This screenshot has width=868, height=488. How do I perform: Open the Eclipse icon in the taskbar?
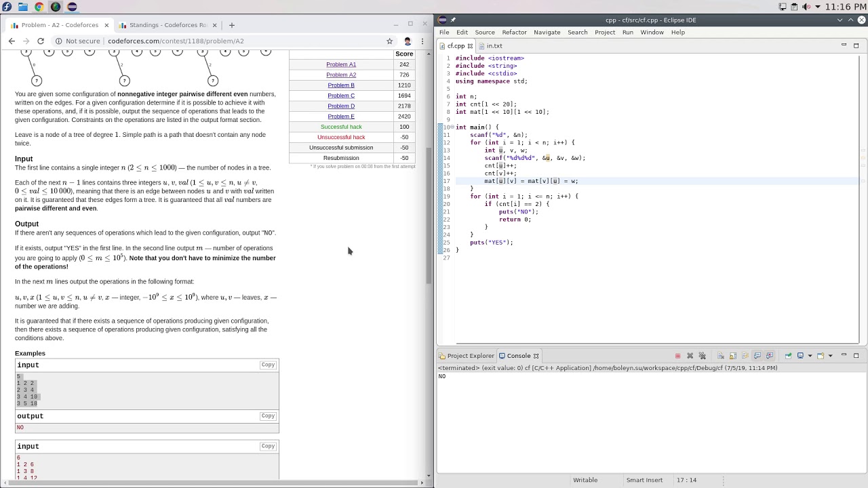point(72,7)
